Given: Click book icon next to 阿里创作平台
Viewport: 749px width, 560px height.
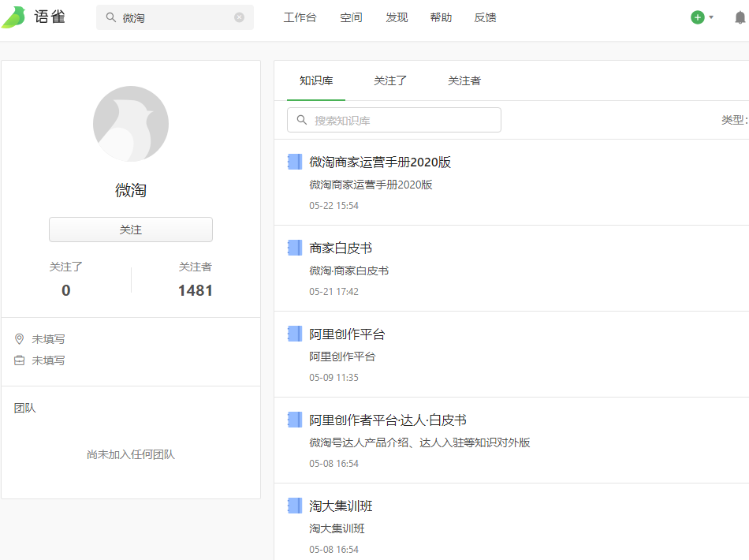Looking at the screenshot, I should [x=295, y=334].
